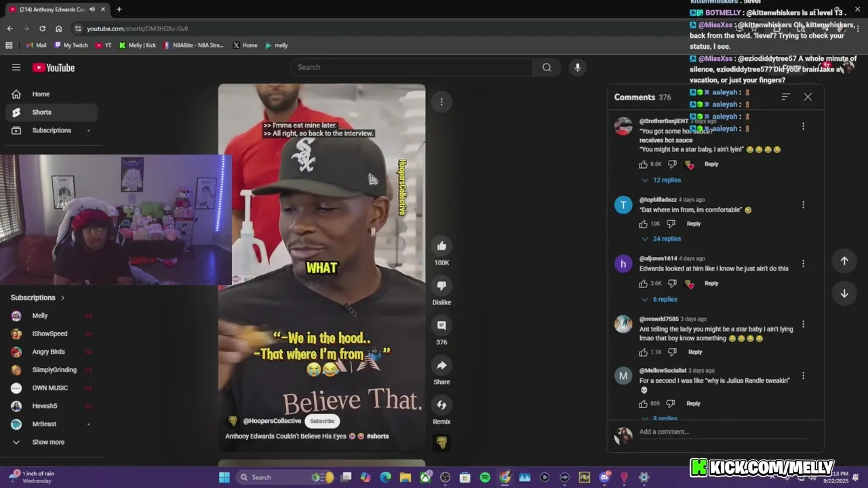Expand the 12 replies thread
This screenshot has width=868, height=488.
(x=661, y=180)
